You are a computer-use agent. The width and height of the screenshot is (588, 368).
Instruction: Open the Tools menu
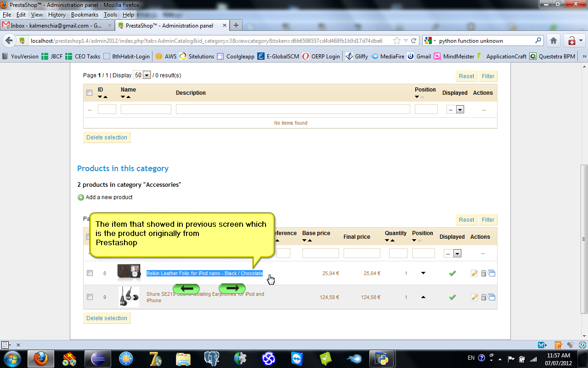point(110,15)
